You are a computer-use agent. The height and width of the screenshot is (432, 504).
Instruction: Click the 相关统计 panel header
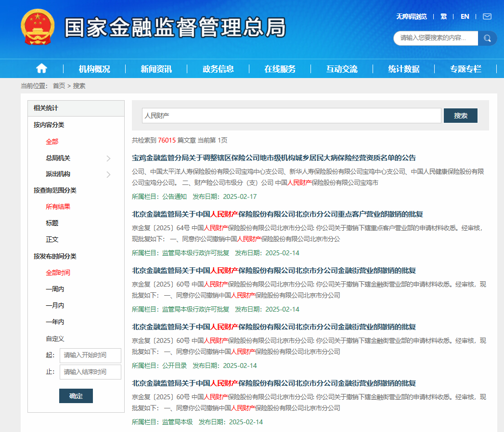click(x=76, y=108)
